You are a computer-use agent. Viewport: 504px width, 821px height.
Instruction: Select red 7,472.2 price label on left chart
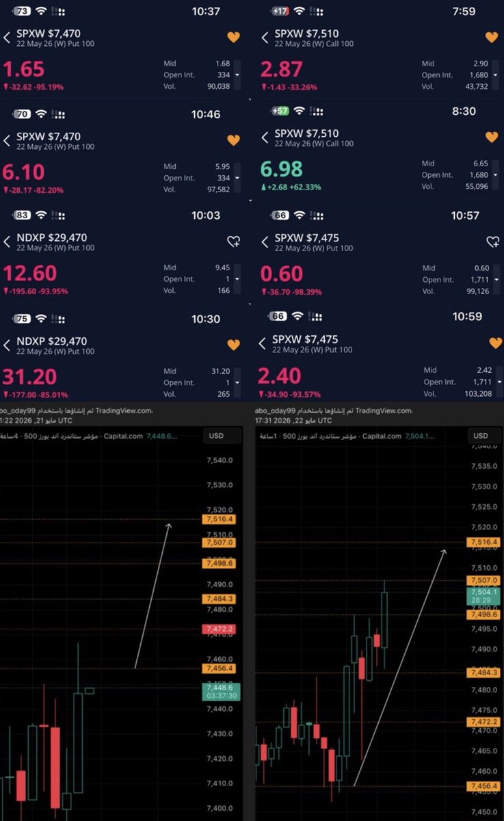(219, 629)
